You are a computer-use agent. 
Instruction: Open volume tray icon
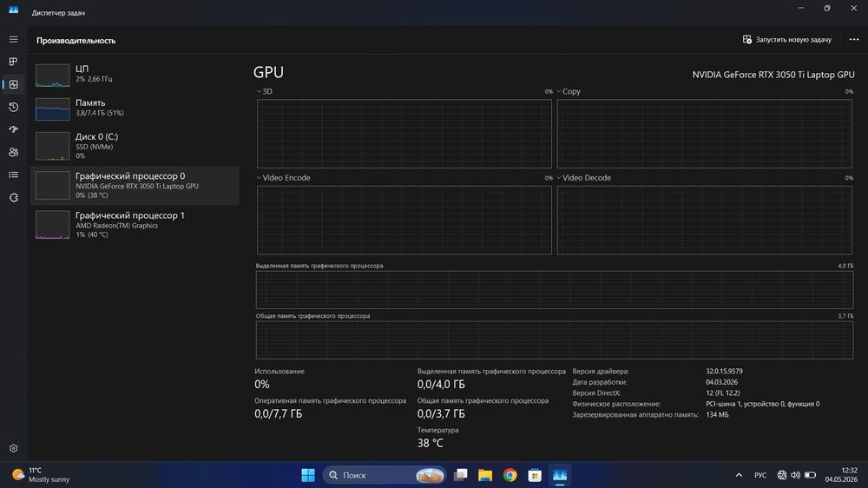(795, 475)
